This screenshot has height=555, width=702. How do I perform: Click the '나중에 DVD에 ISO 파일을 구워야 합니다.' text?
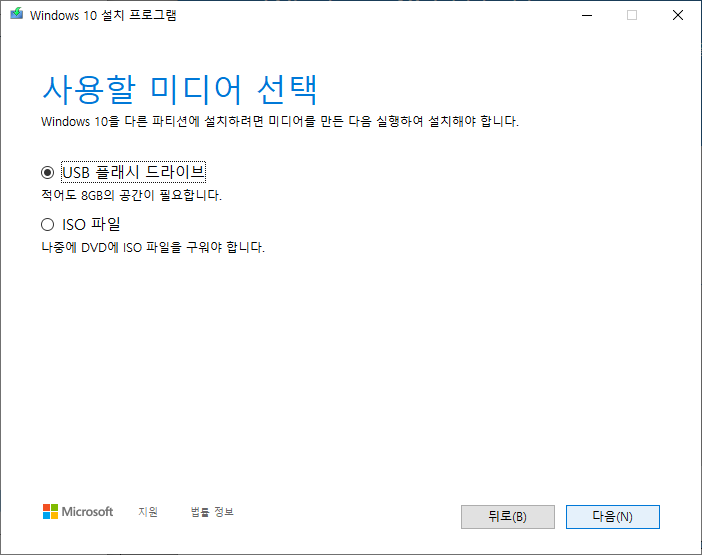153,247
